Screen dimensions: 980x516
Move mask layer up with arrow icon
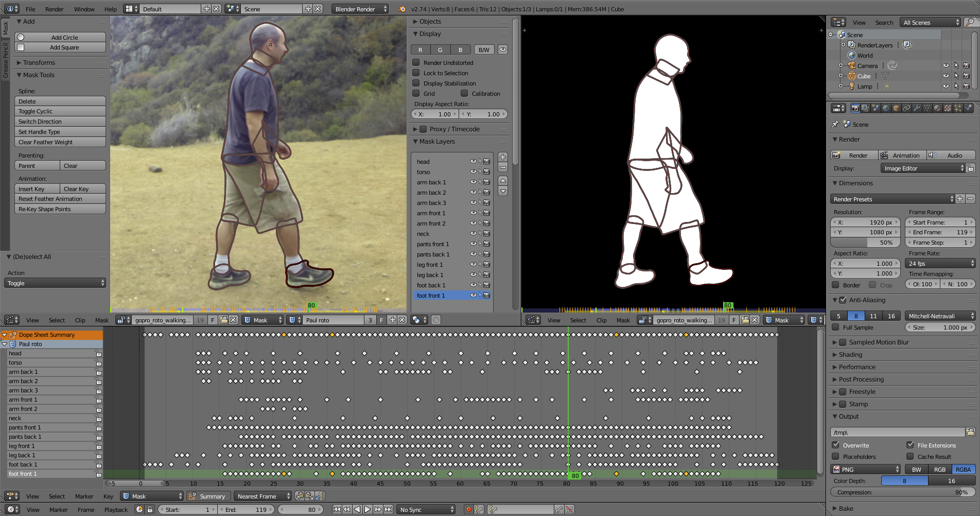click(x=503, y=181)
